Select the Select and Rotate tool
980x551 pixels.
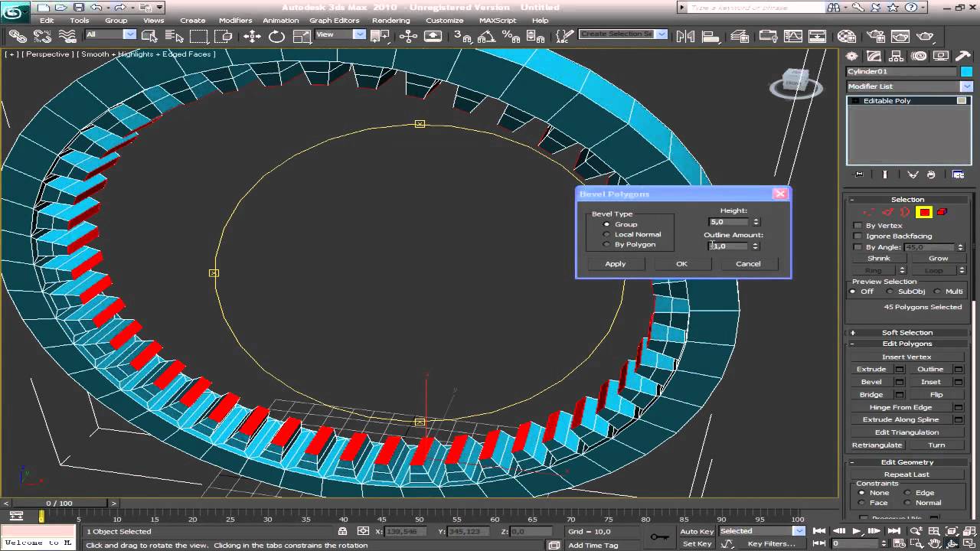[x=276, y=36]
